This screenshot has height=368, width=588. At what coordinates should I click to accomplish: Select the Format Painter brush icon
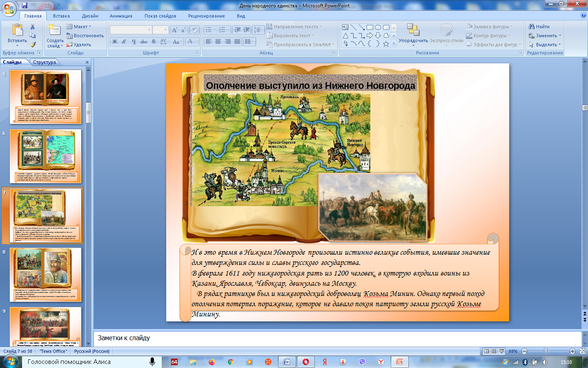pos(33,45)
